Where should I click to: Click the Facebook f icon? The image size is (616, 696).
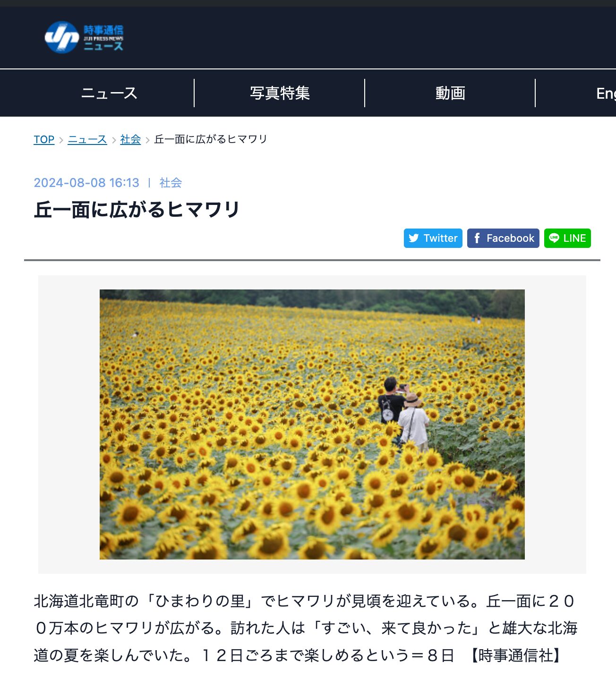pos(477,238)
